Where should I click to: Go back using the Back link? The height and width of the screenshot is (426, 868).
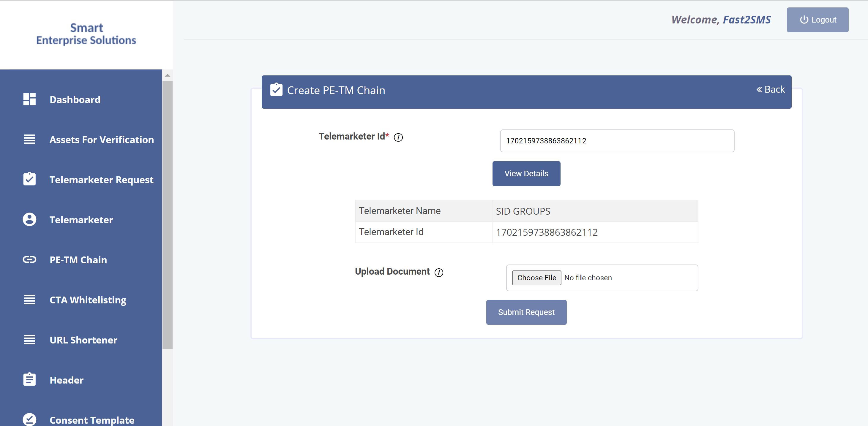770,90
